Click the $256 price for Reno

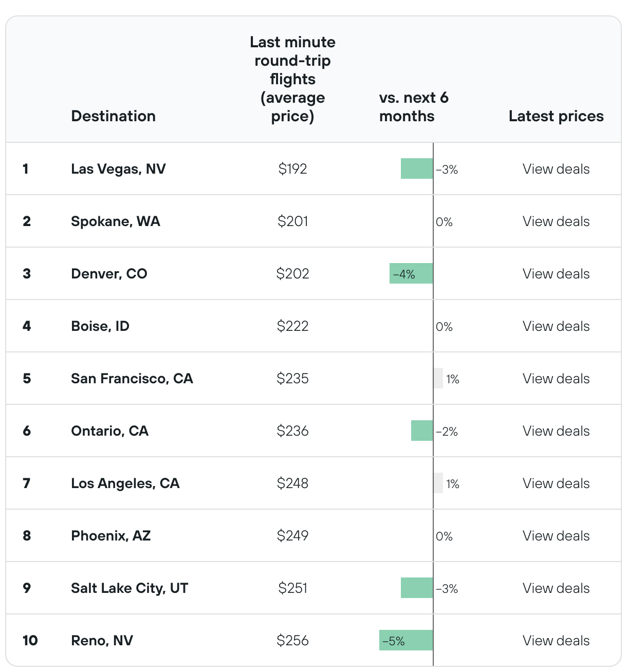coord(292,641)
